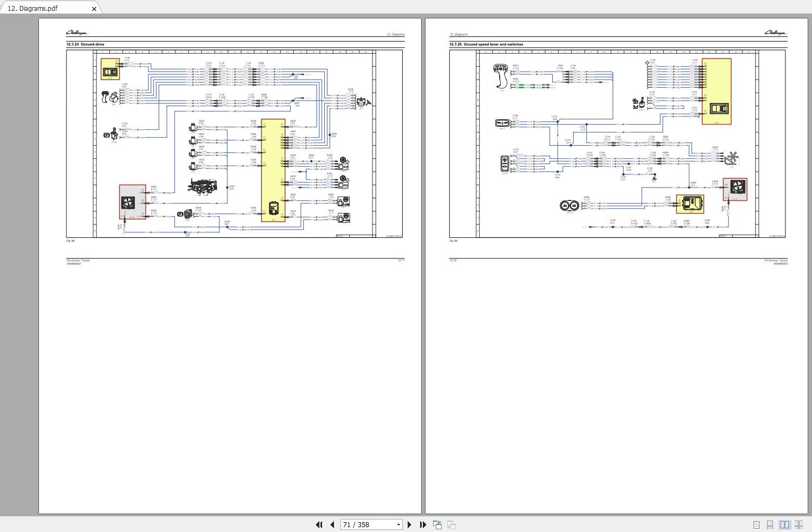Select single page view mode
The width and height of the screenshot is (812, 532).
[x=757, y=524]
